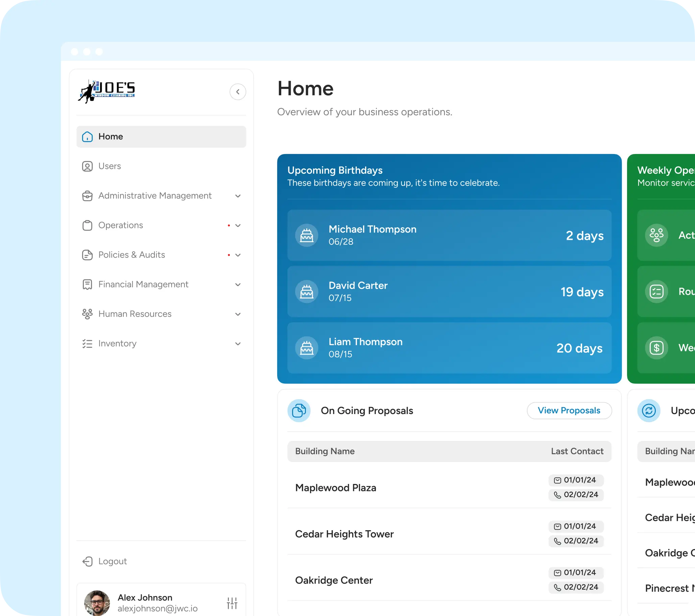Expand Administrative Management menu chevron
Image resolution: width=695 pixels, height=616 pixels.
coord(238,196)
